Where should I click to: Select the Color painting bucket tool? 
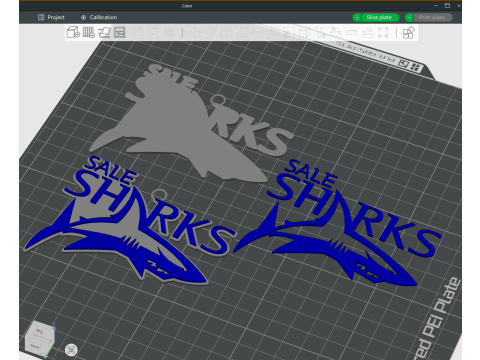pos(335,32)
